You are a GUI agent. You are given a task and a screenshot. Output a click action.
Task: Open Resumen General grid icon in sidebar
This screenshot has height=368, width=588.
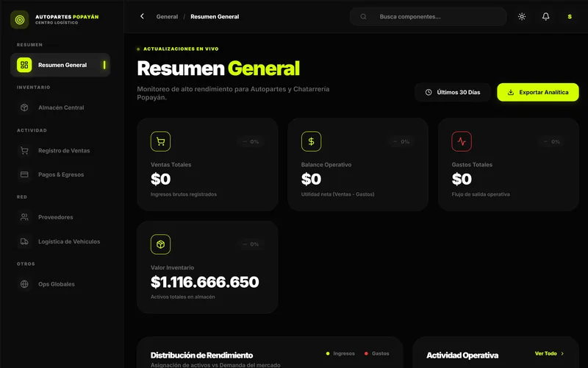point(24,65)
